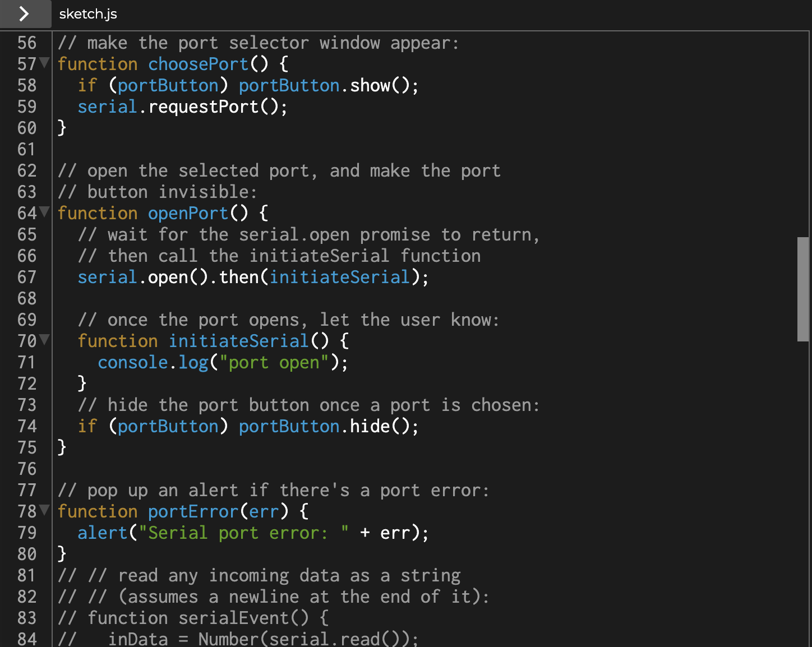Image resolution: width=812 pixels, height=647 pixels.
Task: Click the serial.requestPort call on line 59
Action: [183, 107]
